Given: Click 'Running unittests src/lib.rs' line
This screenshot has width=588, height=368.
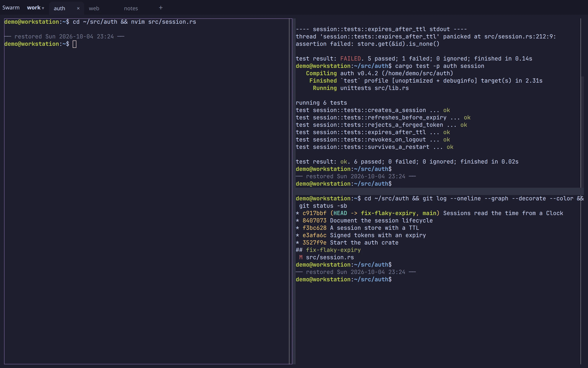Looking at the screenshot, I should [361, 88].
